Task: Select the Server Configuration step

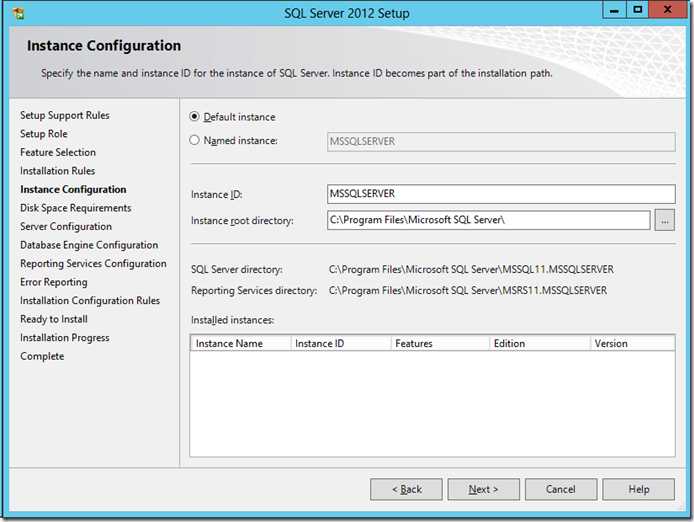Action: click(66, 227)
